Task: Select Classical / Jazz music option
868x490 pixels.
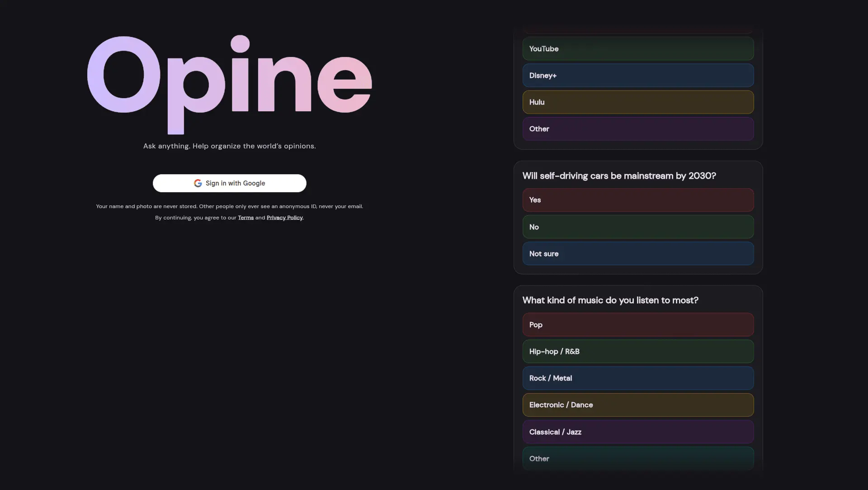Action: click(x=638, y=432)
